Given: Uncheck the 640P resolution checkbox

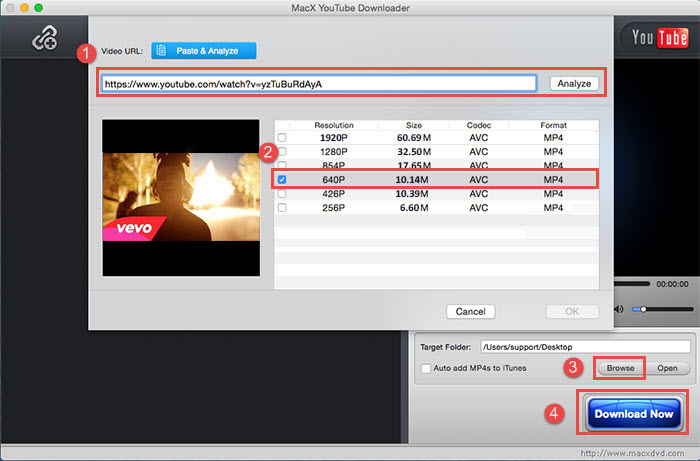Looking at the screenshot, I should coord(282,179).
